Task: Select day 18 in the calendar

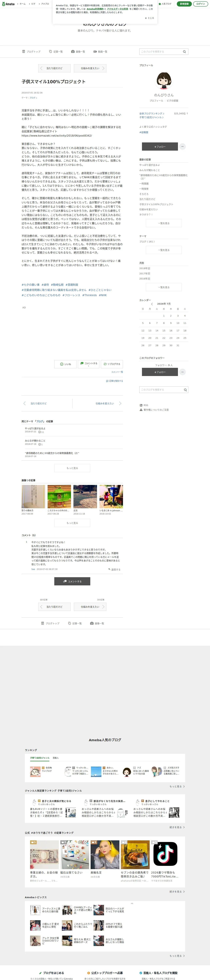Action: [x=185, y=331]
